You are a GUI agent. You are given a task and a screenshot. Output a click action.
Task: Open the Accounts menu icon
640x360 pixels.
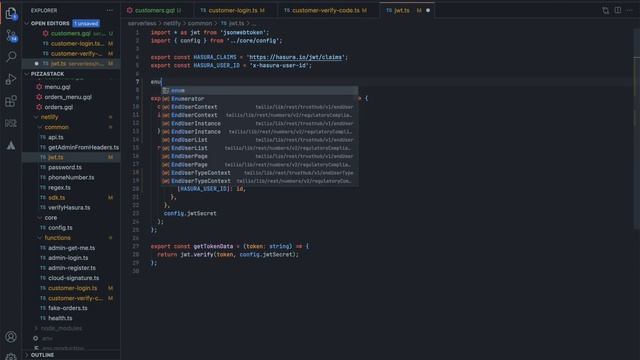click(x=11, y=337)
